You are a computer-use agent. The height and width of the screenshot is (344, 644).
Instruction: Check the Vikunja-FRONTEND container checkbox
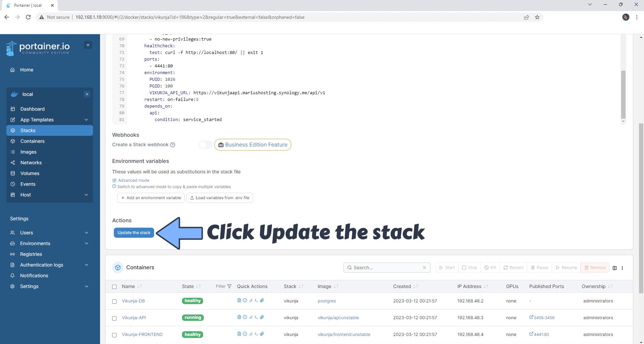114,335
